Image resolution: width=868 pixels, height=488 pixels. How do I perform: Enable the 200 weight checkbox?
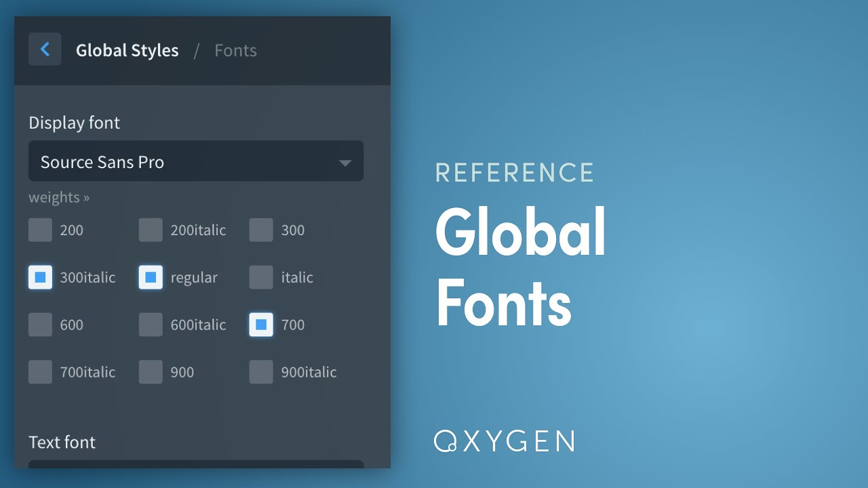(x=40, y=230)
